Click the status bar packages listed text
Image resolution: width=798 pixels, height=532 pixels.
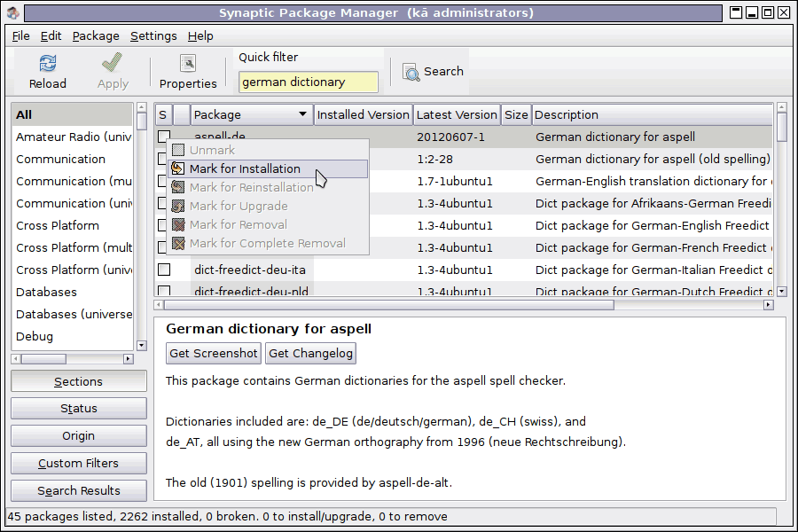point(227,516)
